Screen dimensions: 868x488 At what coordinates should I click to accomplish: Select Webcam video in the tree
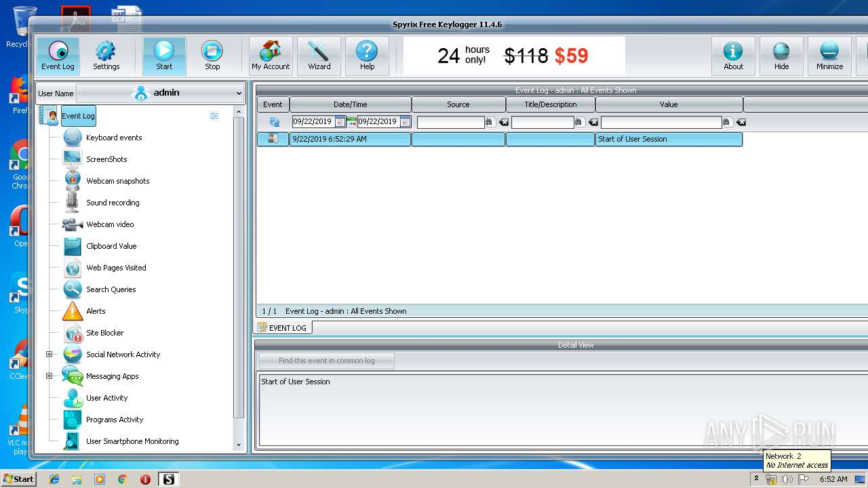click(x=110, y=224)
